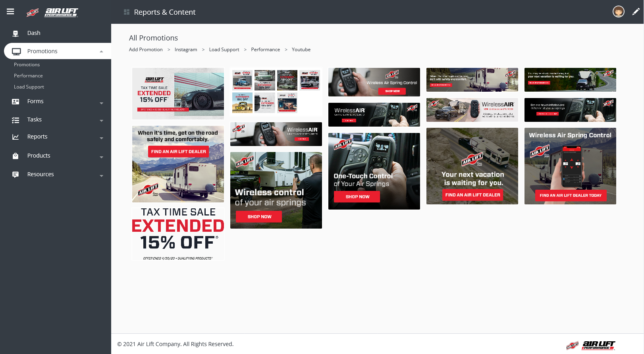
Task: Expand the Resources menu arrow
Action: pos(101,176)
